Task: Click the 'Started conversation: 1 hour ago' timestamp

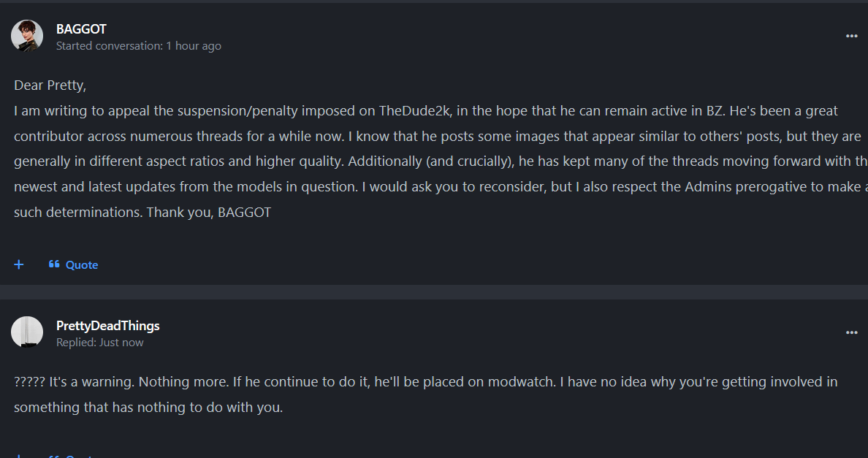Action: pyautogui.click(x=139, y=46)
